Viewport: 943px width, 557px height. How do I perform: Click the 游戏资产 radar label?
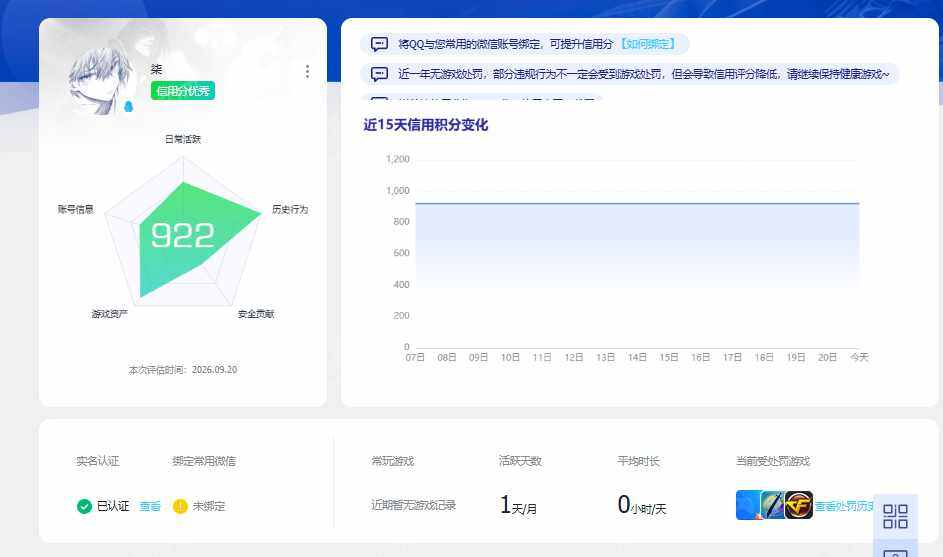coord(109,314)
